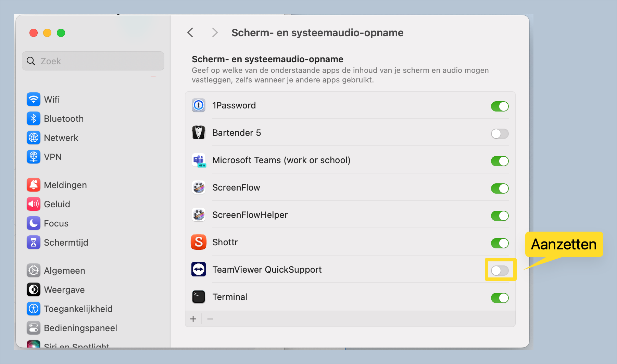Click the VPN icon in sidebar
617x364 pixels.
click(x=34, y=157)
